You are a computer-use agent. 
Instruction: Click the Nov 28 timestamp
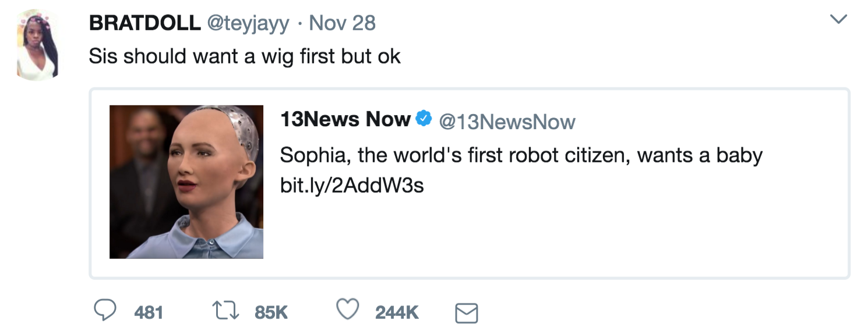[x=343, y=23]
